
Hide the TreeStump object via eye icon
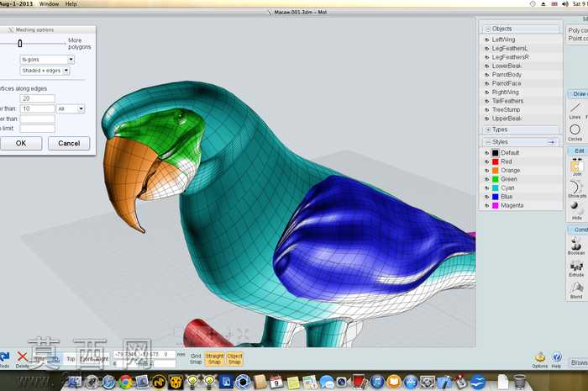tap(486, 110)
